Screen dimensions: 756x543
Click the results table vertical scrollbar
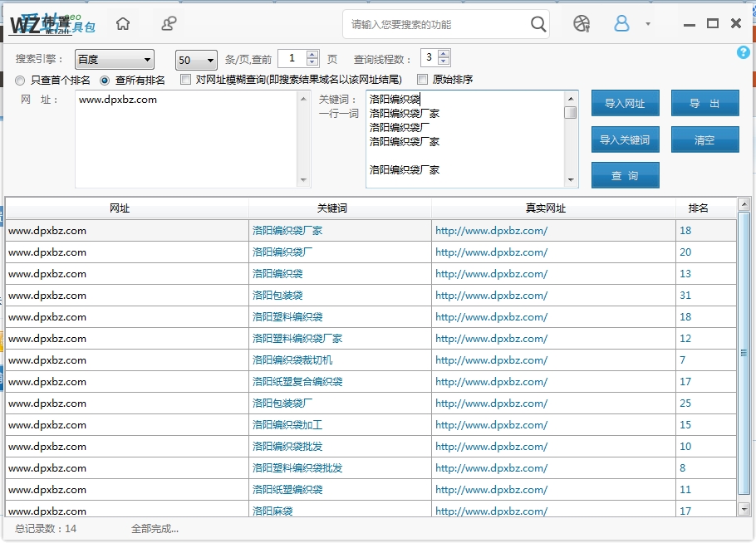click(x=744, y=353)
